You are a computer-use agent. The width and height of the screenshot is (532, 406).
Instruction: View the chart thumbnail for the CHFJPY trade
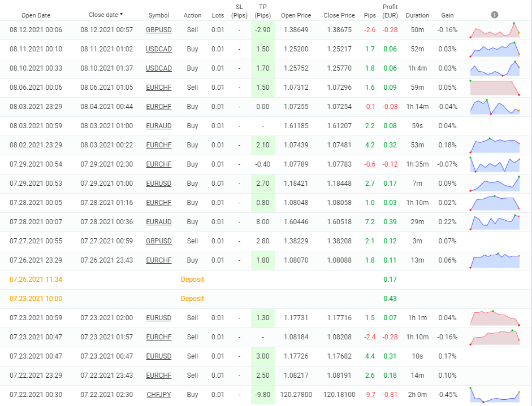[495, 395]
